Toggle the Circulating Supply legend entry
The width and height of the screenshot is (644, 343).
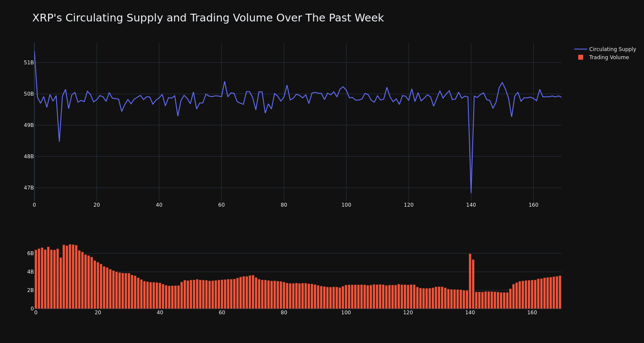pos(605,49)
